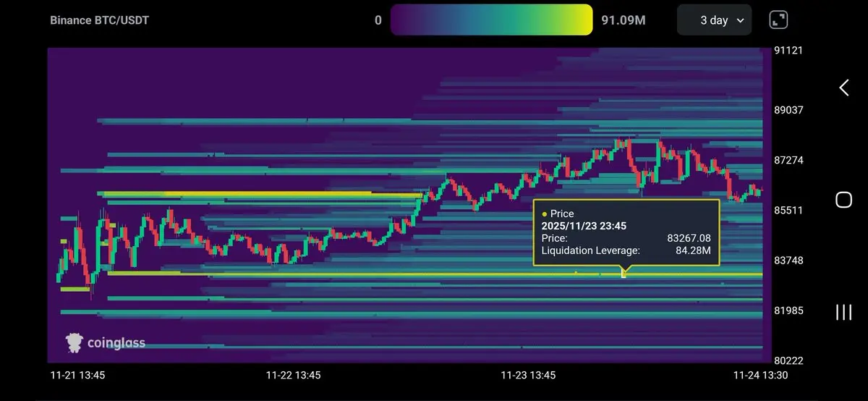Click the 91121 price axis label
This screenshot has width=868, height=401.
[788, 51]
